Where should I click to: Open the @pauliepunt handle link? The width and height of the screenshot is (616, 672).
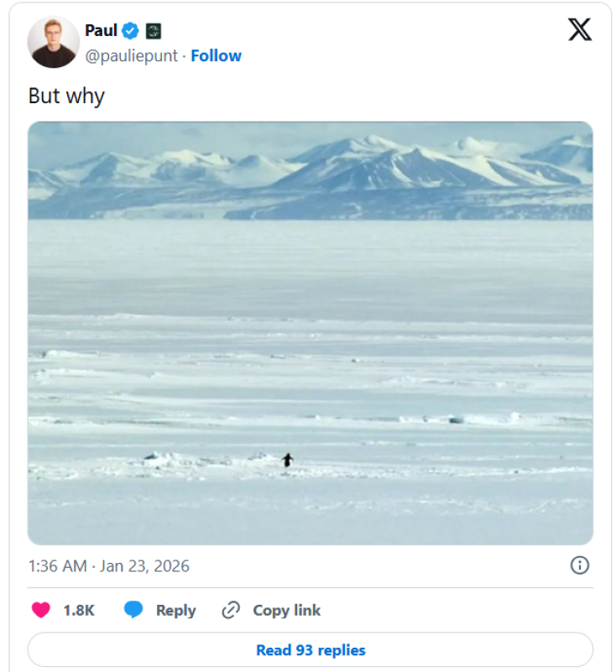pyautogui.click(x=133, y=55)
